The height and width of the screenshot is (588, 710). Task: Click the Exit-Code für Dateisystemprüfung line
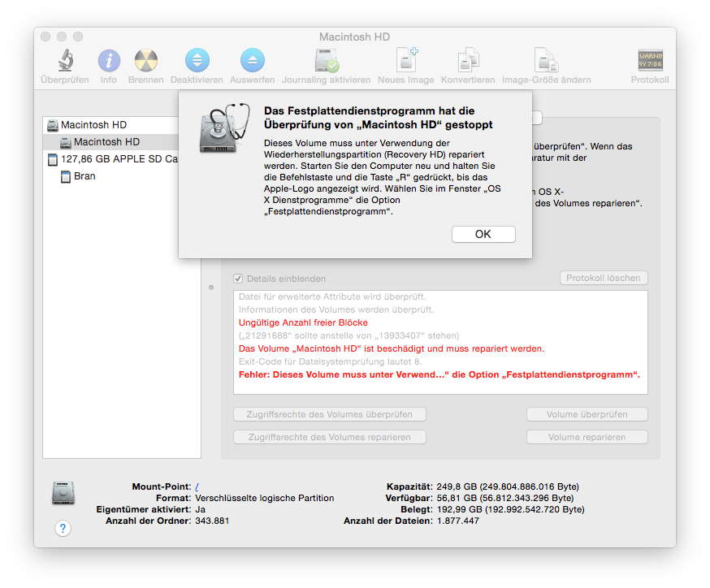click(331, 361)
